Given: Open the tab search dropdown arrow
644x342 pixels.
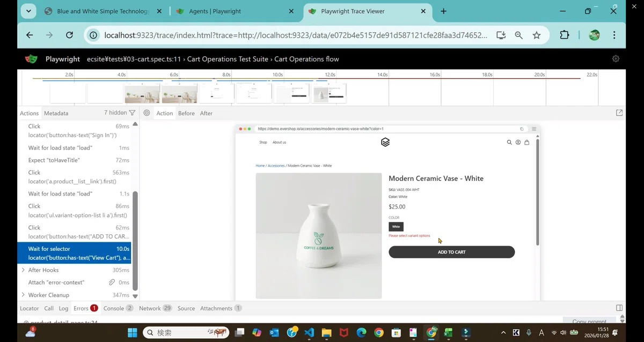Looking at the screenshot, I should [x=28, y=11].
